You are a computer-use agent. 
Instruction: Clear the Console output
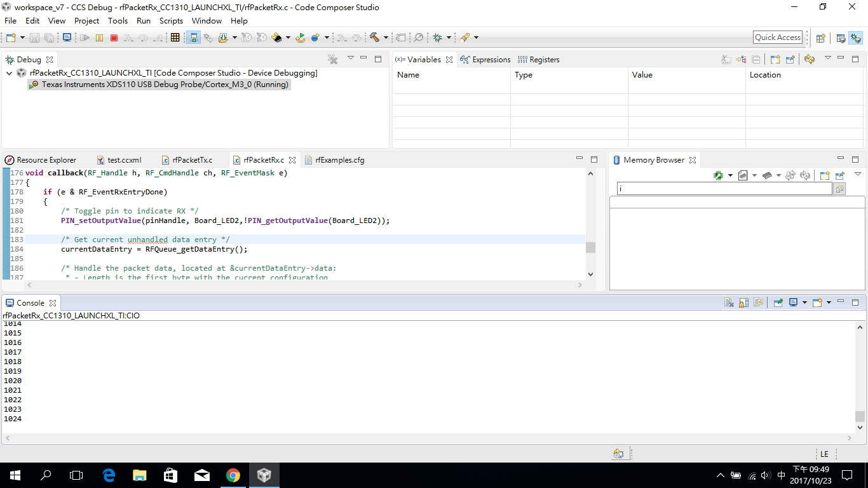(x=728, y=302)
